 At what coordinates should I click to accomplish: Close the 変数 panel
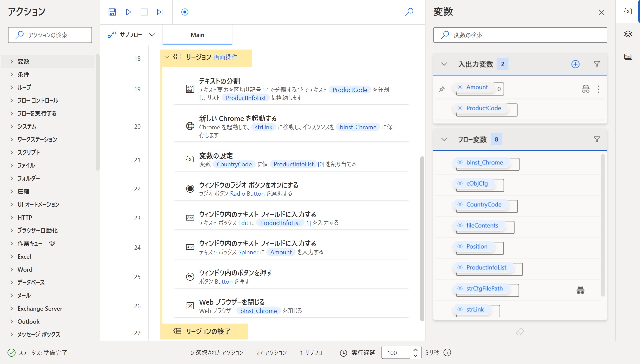(602, 13)
